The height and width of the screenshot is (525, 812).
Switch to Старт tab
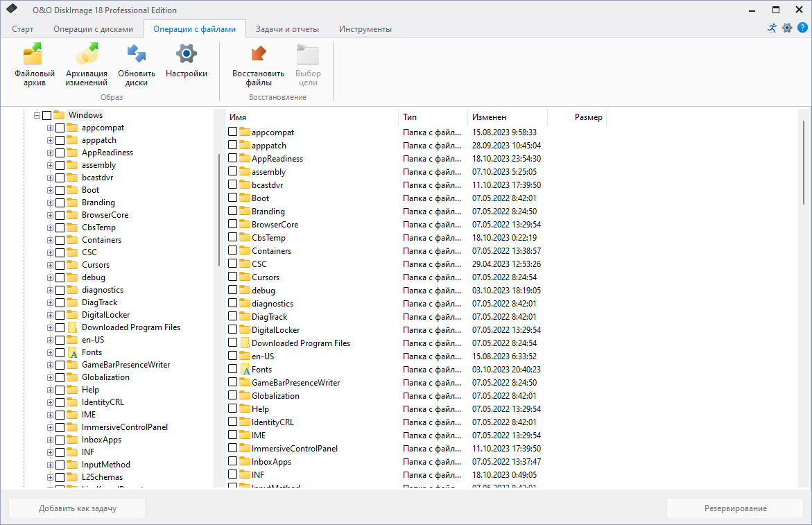(23, 29)
